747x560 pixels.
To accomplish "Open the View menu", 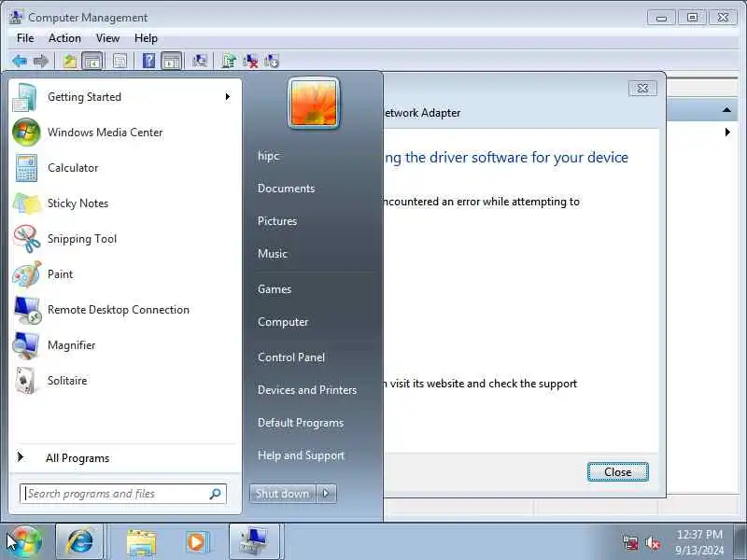I will coord(107,38).
